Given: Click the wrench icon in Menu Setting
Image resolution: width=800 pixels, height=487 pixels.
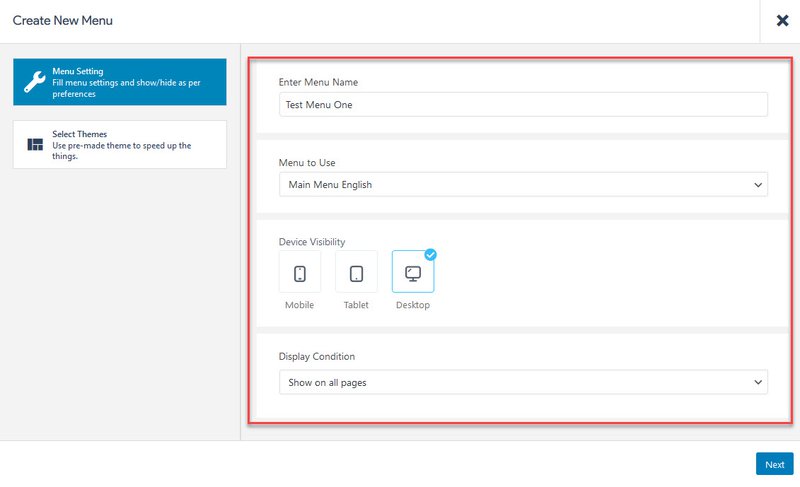Looking at the screenshot, I should [x=35, y=82].
